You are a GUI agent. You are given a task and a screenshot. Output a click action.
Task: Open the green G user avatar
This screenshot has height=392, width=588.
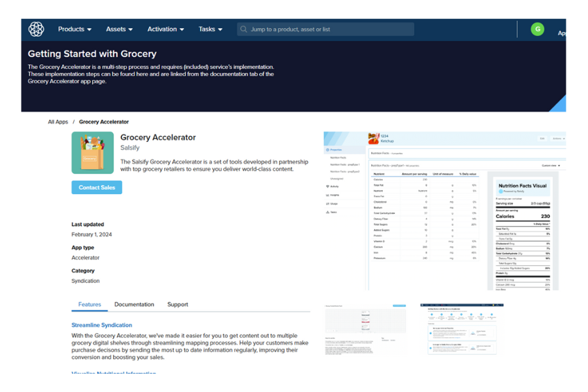(x=537, y=29)
